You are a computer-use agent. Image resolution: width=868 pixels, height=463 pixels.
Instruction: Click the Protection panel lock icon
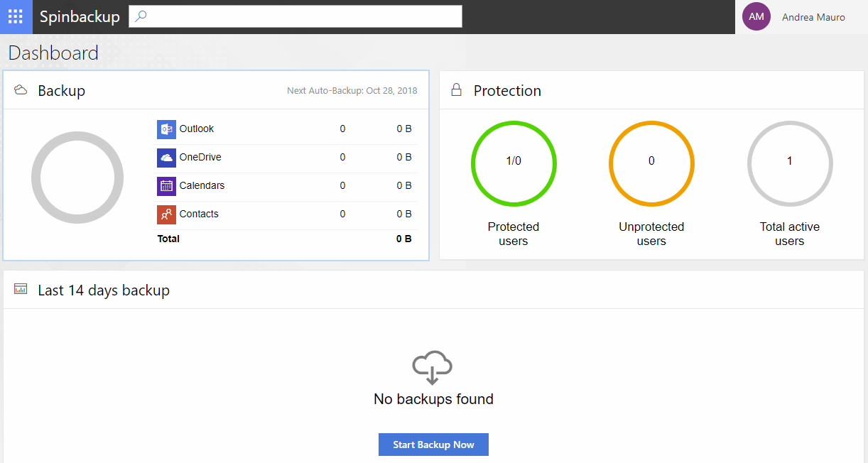click(x=457, y=90)
